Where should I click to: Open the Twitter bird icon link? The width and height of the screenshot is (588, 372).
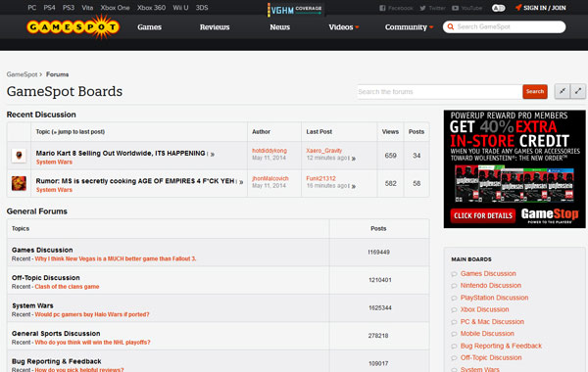422,8
